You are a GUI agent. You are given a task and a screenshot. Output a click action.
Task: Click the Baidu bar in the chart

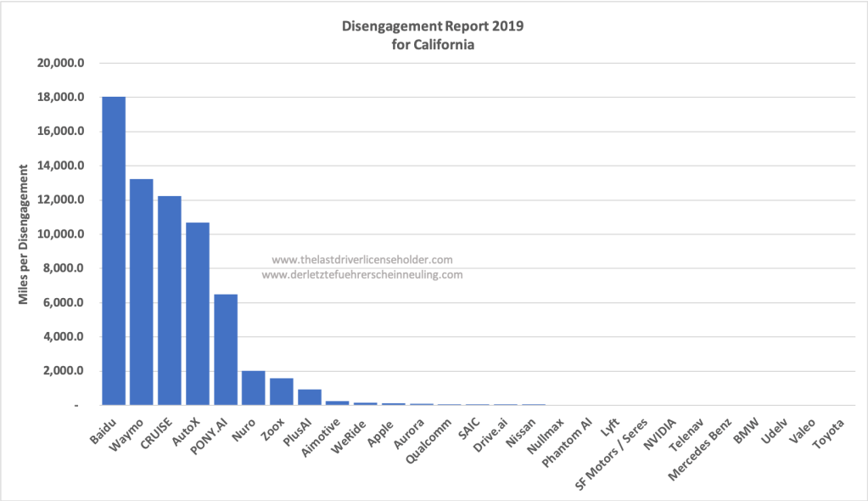[x=114, y=251]
